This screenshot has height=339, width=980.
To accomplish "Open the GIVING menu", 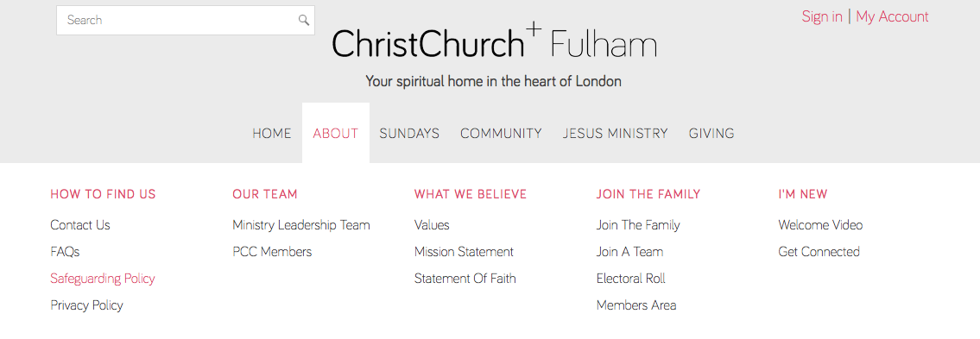I will [711, 134].
